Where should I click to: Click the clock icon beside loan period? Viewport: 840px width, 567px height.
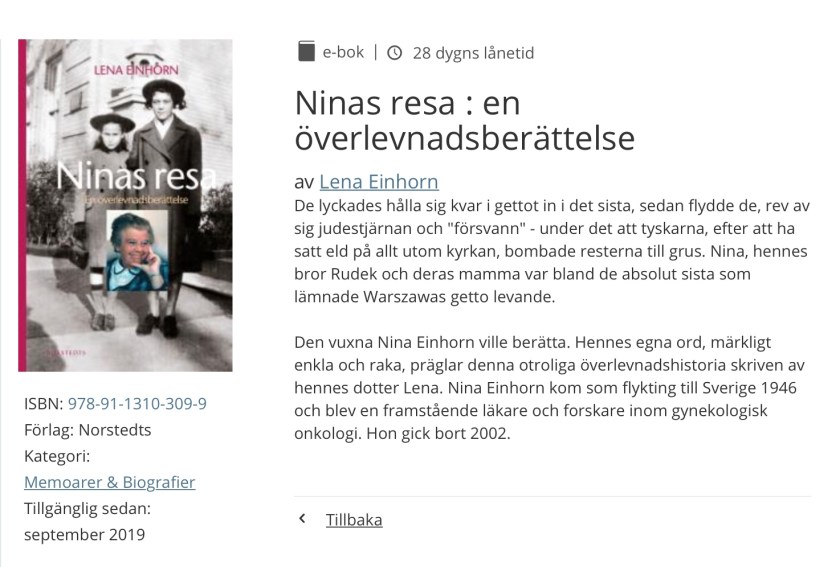(x=394, y=53)
